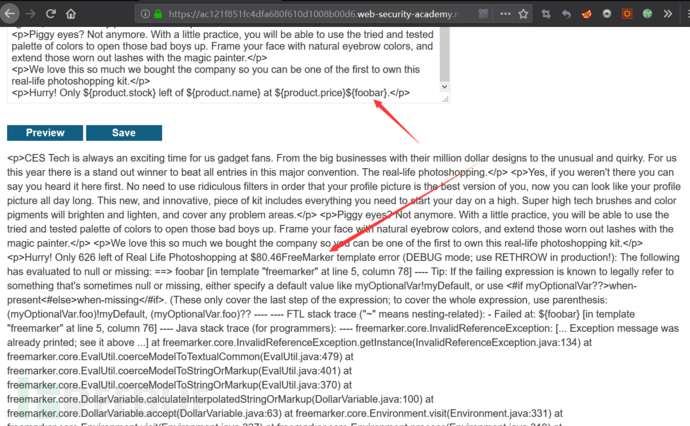This screenshot has width=690, height=426.
Task: Click the text 'FreeMarker template error'
Action: (341, 257)
